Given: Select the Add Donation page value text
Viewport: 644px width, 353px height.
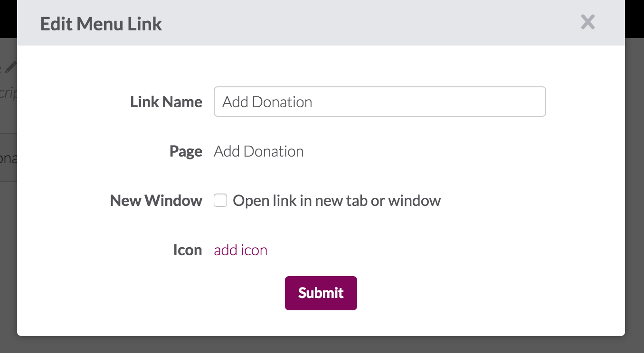Looking at the screenshot, I should pos(259,151).
